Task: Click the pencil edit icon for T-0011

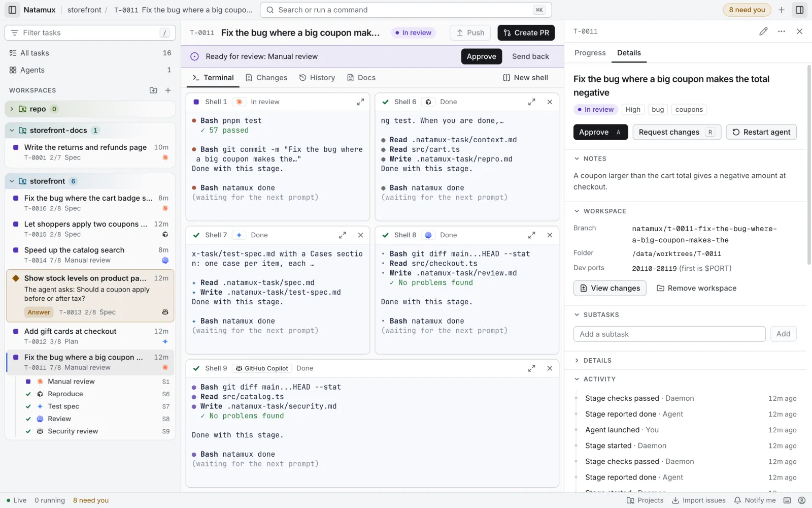Action: point(763,31)
